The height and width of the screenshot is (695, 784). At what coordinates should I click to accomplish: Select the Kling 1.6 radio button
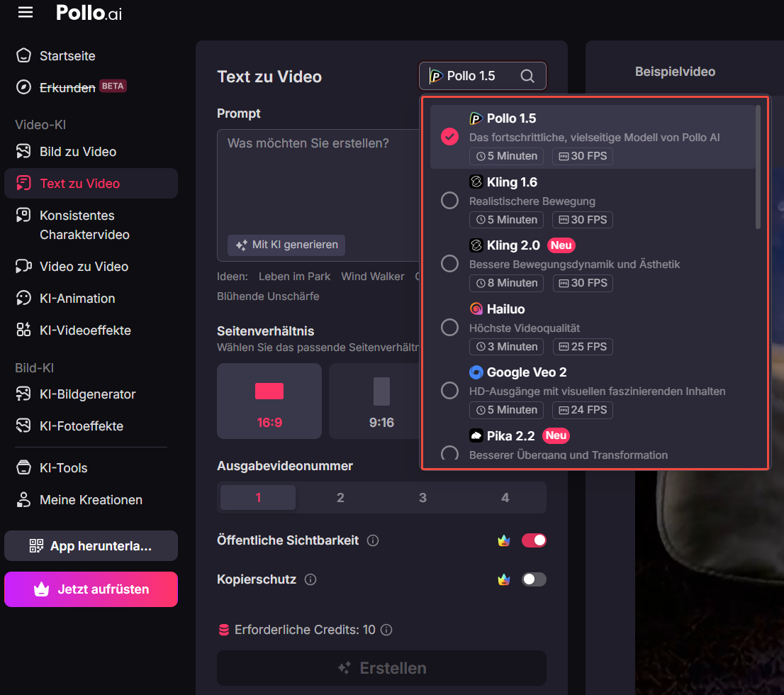[449, 200]
